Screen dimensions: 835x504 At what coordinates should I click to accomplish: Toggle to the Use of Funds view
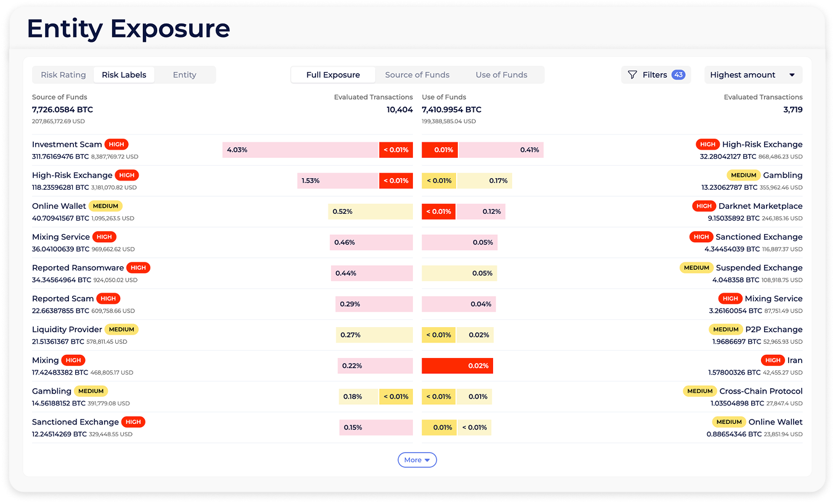click(x=502, y=75)
